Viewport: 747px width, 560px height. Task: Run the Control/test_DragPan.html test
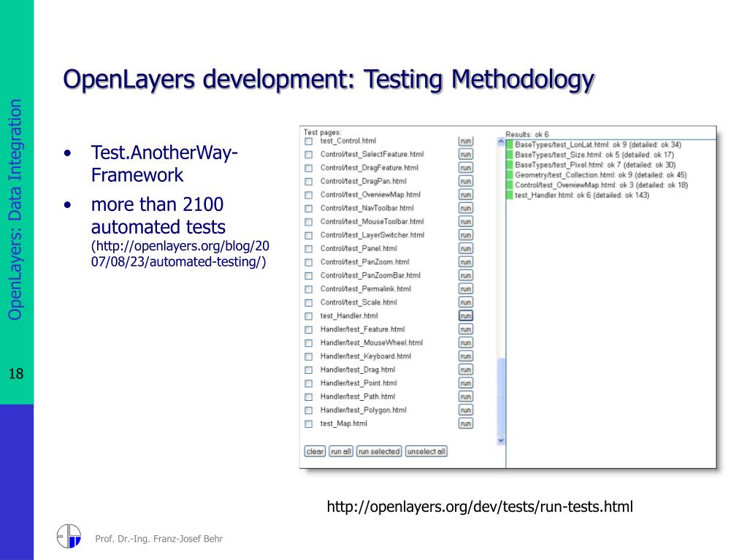(465, 181)
